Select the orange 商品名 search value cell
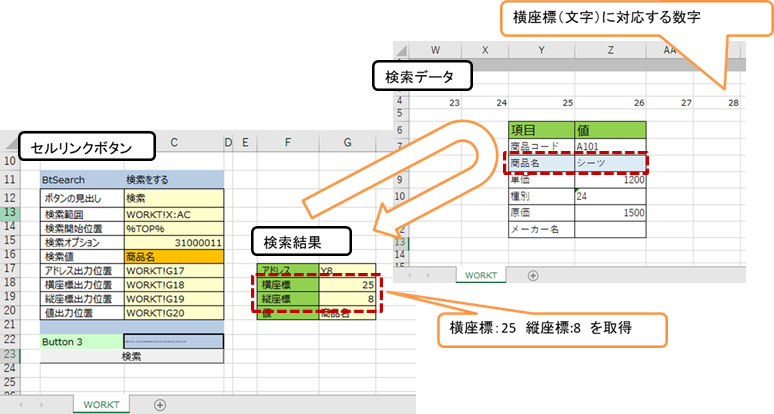 (x=172, y=256)
